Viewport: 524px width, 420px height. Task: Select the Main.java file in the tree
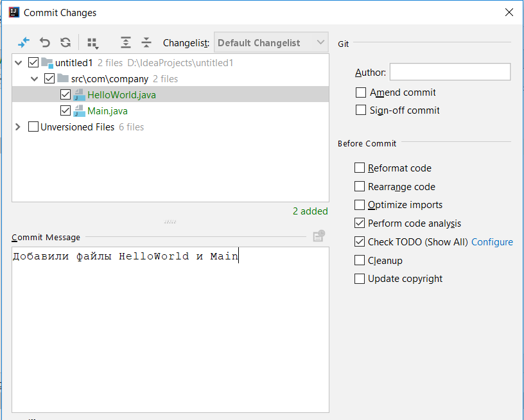point(107,110)
